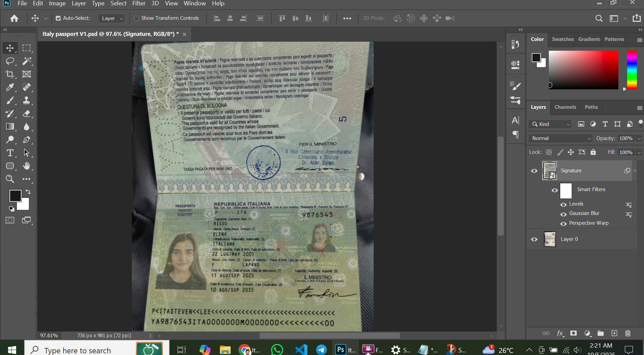Create a new layer using plus icon
Screen dimensions: 644x355
click(x=614, y=333)
